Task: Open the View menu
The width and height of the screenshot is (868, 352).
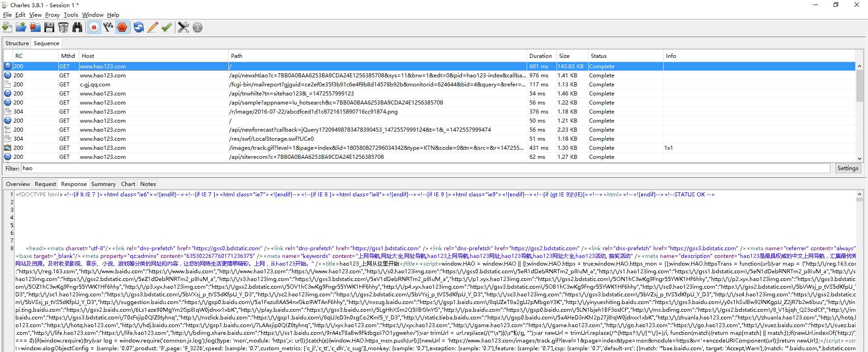Action: 35,15
